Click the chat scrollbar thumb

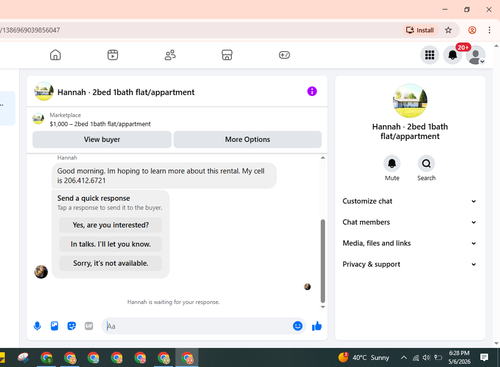tap(323, 261)
